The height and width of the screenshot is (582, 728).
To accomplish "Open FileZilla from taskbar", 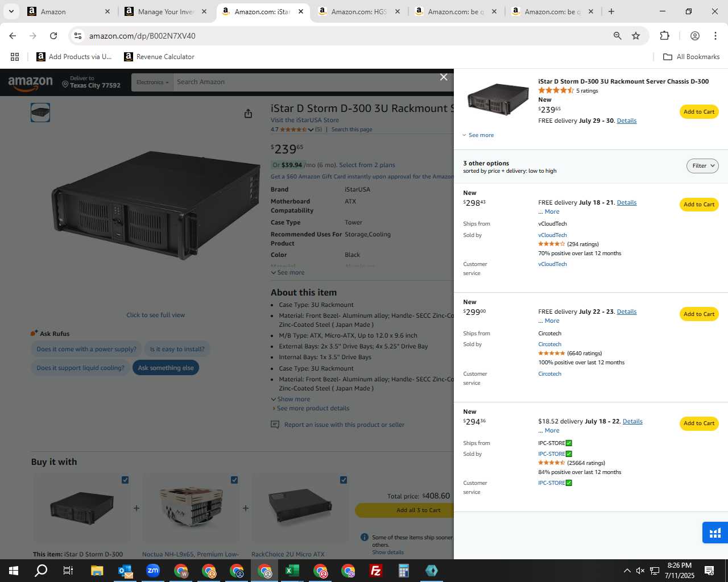I will 376,571.
